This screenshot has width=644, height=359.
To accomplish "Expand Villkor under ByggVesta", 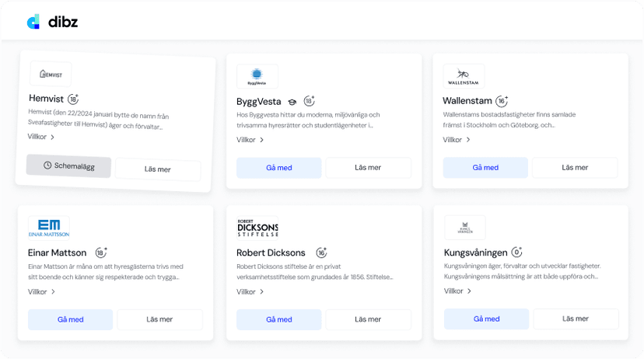I will point(250,140).
